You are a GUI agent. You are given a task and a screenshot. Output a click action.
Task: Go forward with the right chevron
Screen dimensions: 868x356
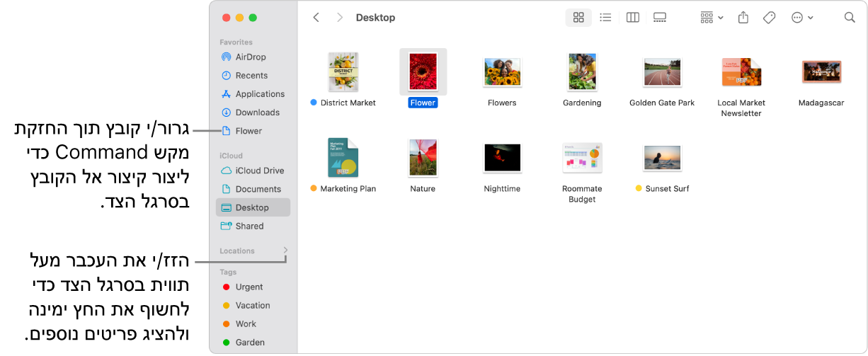[340, 18]
